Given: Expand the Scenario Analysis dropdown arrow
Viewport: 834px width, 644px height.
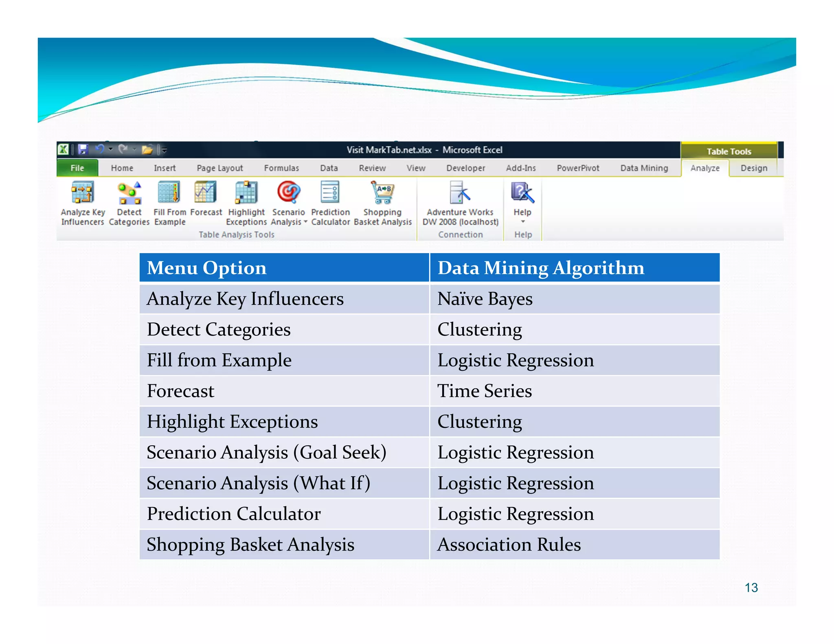Looking at the screenshot, I should coord(305,222).
